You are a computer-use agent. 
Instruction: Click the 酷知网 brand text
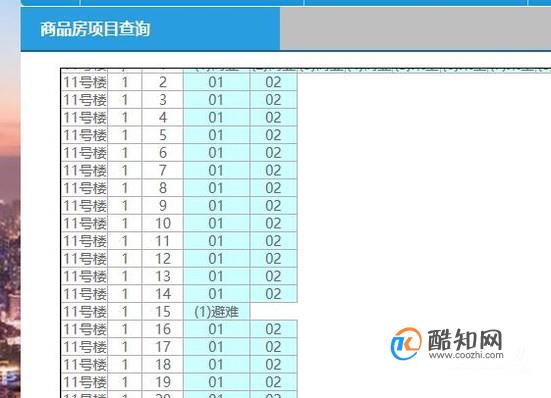point(465,340)
